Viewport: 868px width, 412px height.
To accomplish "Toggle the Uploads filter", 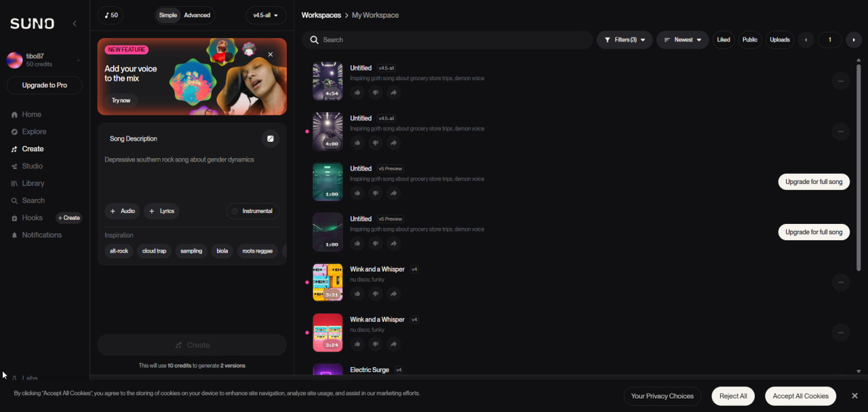I will [x=780, y=40].
